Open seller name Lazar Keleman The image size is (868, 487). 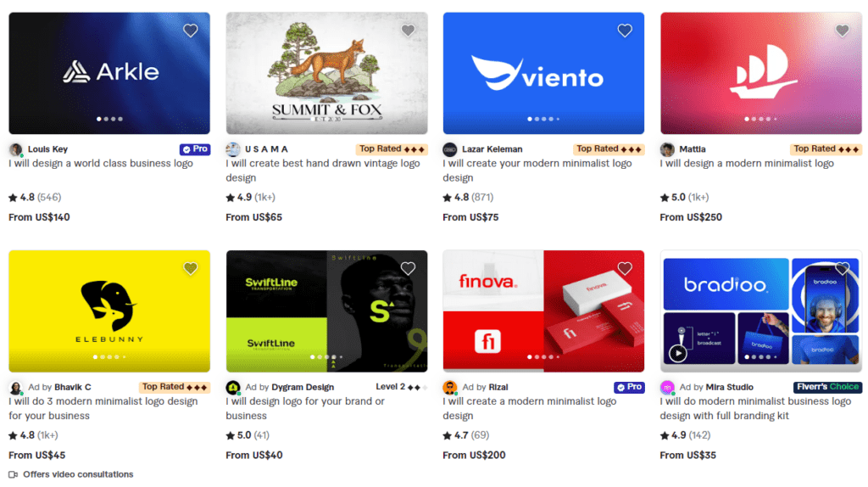[492, 149]
